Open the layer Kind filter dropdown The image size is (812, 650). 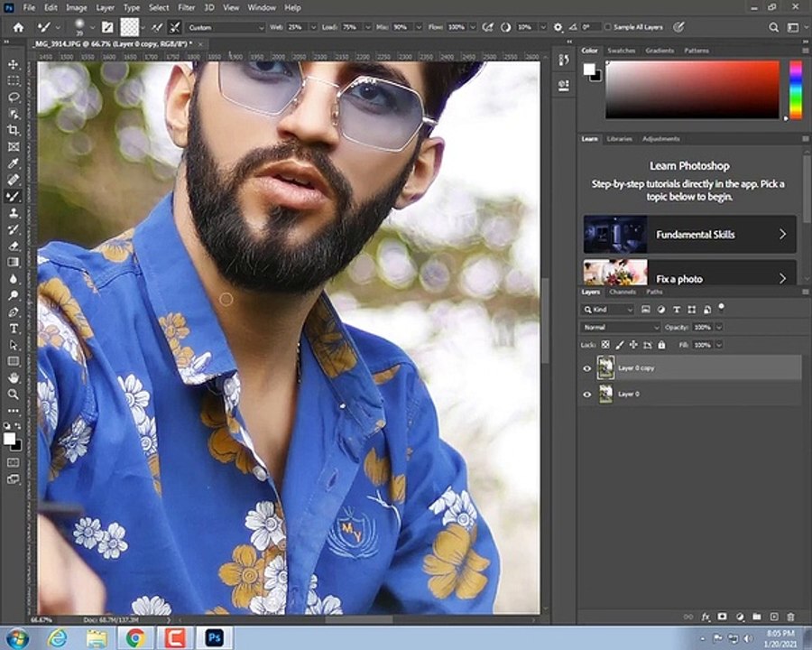(608, 310)
